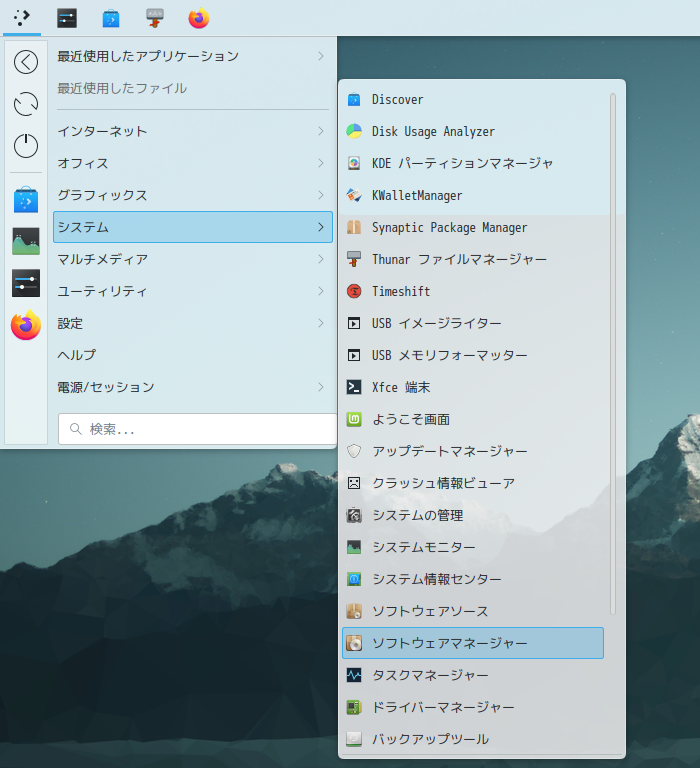Click the search magnifier icon
This screenshot has height=768, width=700.
75,429
